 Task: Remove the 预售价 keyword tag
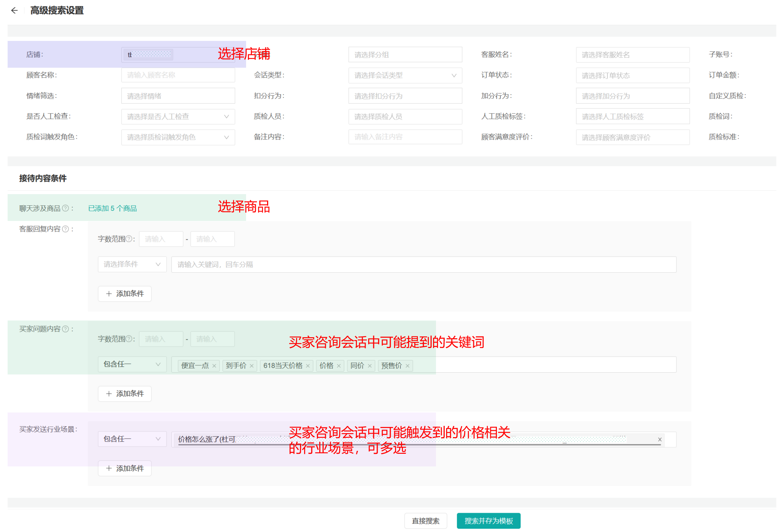pos(408,366)
